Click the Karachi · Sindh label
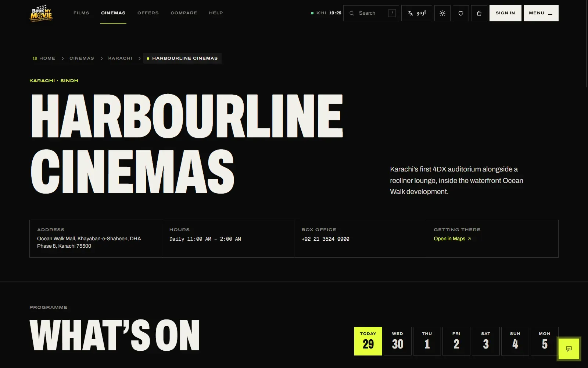The width and height of the screenshot is (588, 368). tap(54, 81)
